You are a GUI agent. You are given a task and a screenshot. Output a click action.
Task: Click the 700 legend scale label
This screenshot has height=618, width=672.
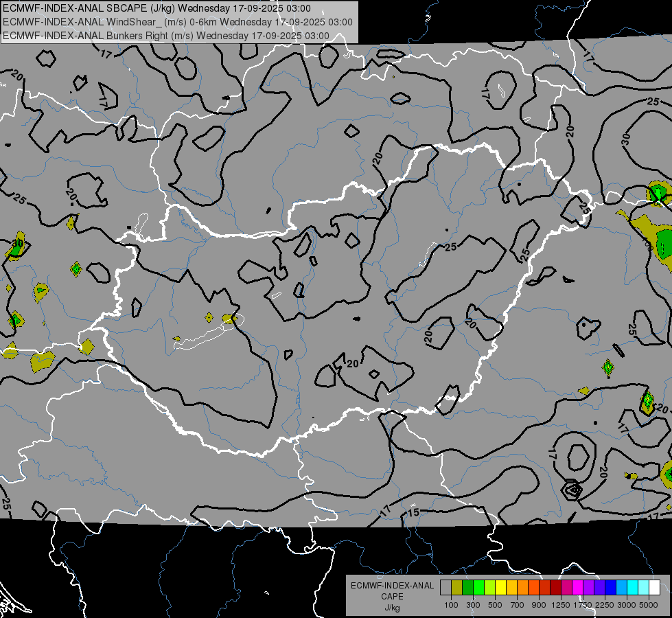tap(518, 605)
